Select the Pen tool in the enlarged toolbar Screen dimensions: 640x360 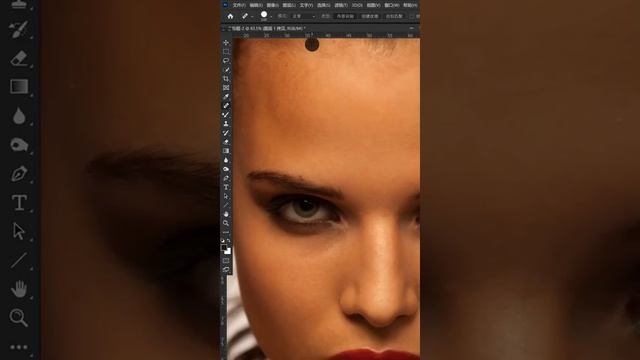click(19, 173)
